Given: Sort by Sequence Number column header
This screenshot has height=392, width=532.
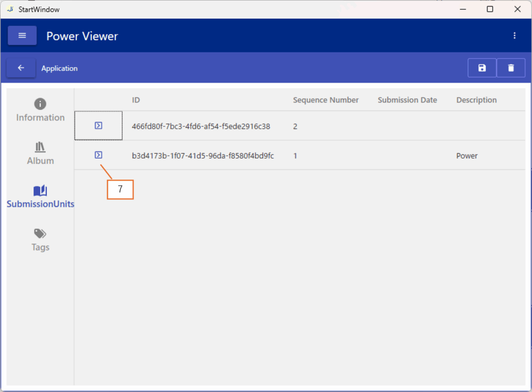Looking at the screenshot, I should pos(325,100).
